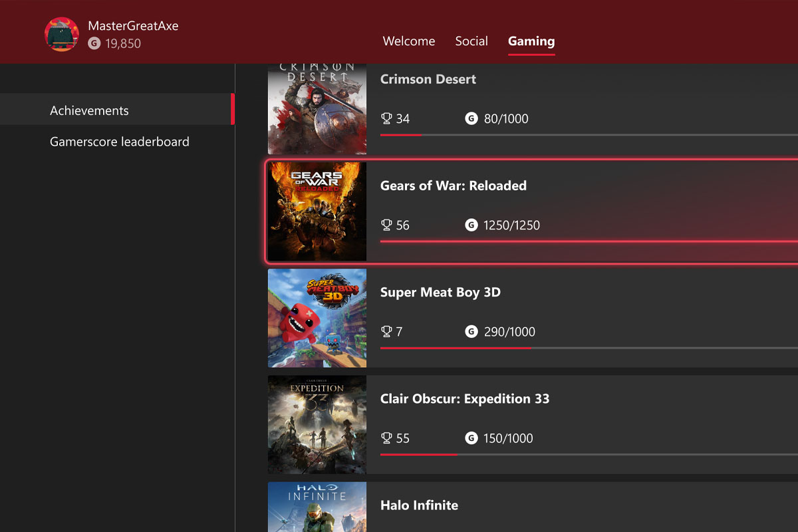Switch to the Social tab
798x532 pixels.
point(471,41)
